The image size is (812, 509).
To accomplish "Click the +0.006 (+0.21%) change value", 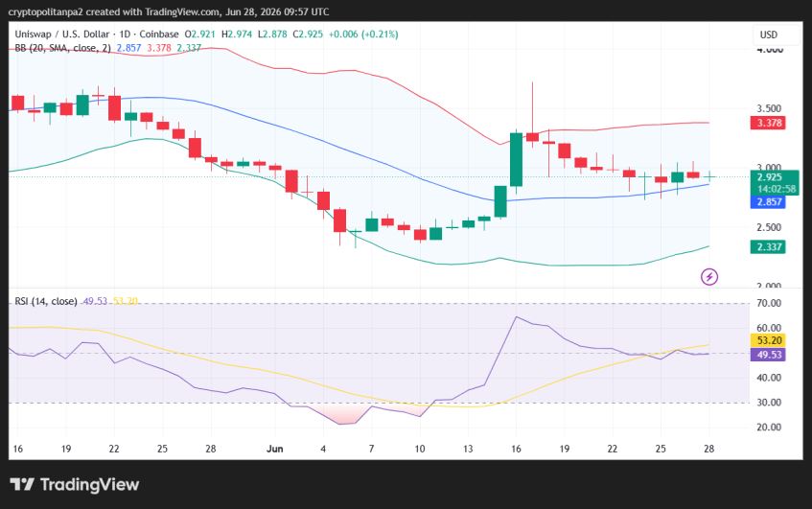I will coord(363,35).
